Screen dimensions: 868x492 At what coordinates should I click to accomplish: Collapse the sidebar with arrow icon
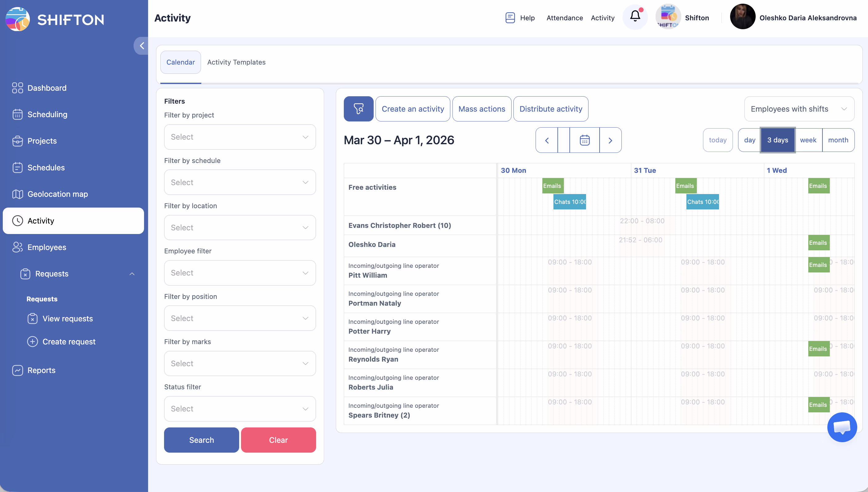[x=141, y=46]
